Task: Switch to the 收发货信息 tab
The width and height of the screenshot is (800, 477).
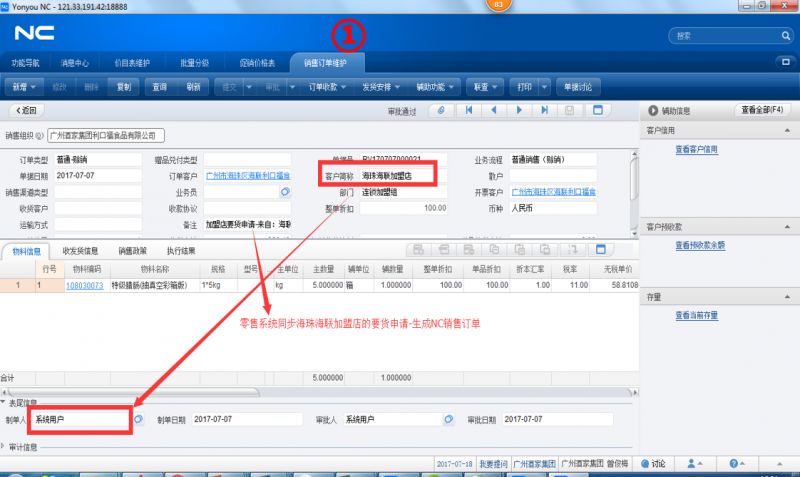Action: pos(80,250)
